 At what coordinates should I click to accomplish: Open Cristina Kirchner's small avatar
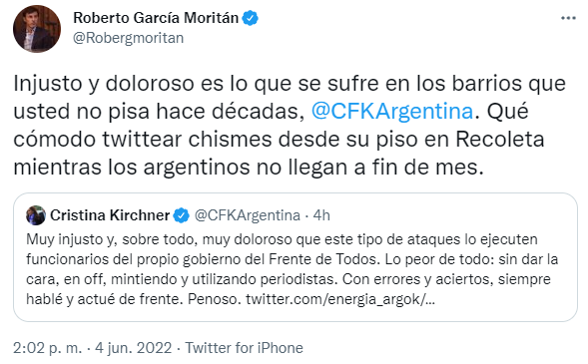pyautogui.click(x=36, y=215)
